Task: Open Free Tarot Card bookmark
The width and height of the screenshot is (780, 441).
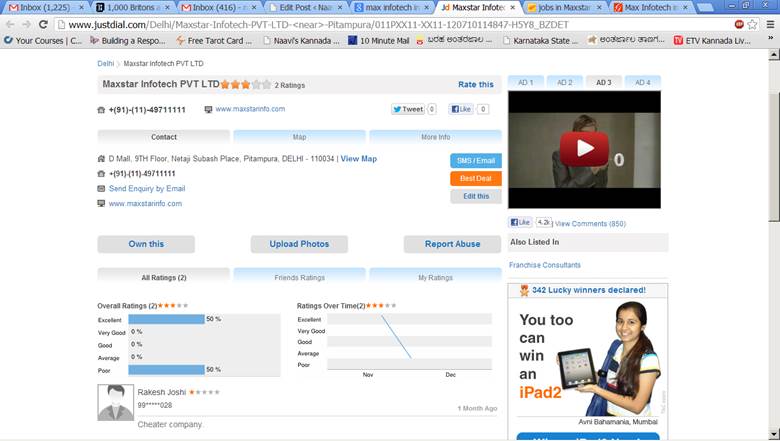Action: (x=214, y=40)
